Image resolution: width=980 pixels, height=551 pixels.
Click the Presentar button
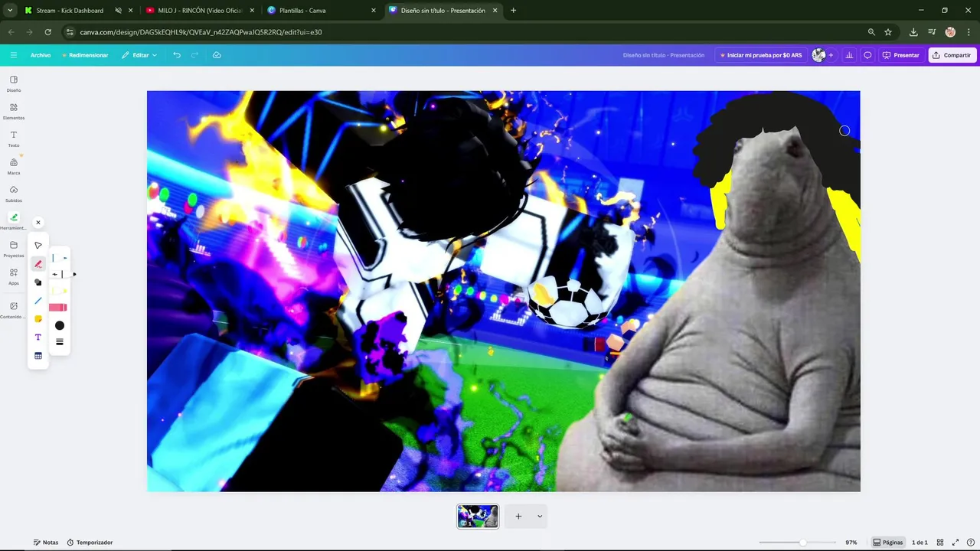[x=901, y=55]
